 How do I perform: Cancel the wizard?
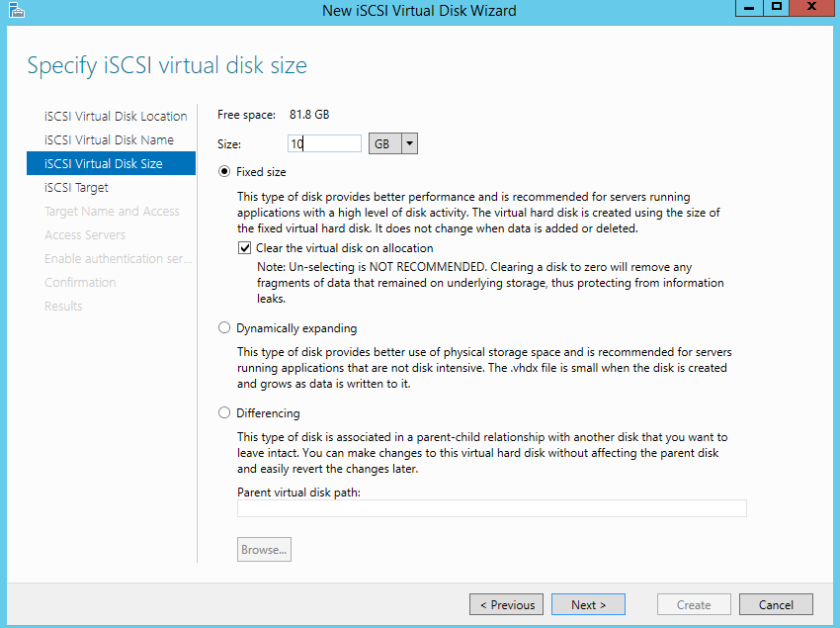click(x=776, y=604)
